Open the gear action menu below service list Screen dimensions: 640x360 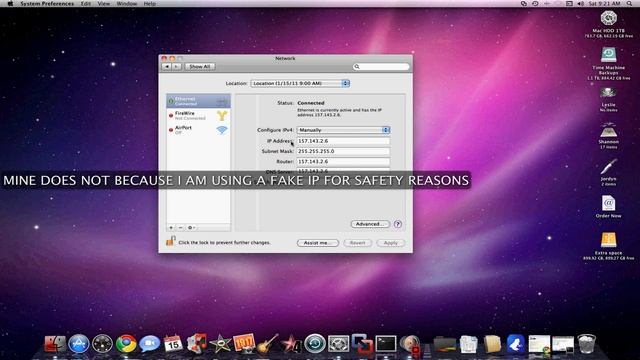pos(191,227)
